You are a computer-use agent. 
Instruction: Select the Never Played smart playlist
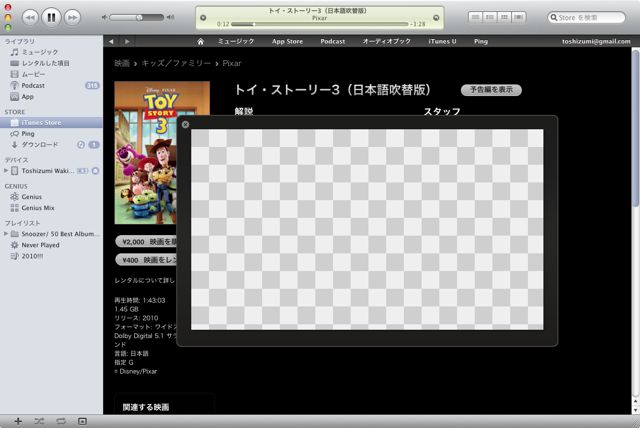click(x=51, y=245)
